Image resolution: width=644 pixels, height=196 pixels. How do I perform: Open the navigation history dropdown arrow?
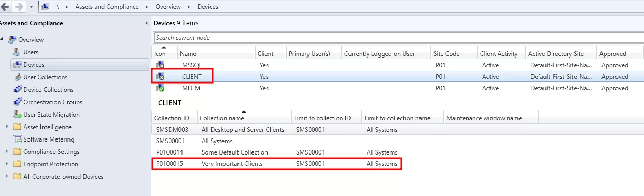pos(31,7)
